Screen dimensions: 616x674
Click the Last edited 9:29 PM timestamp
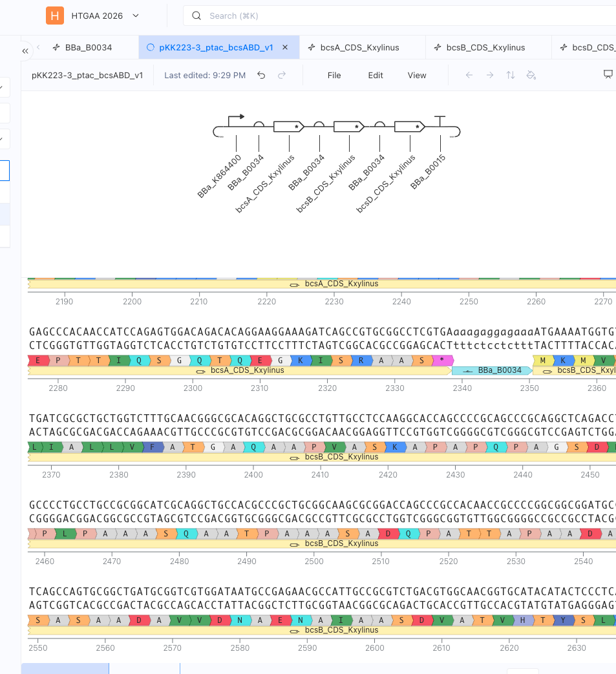tap(205, 75)
